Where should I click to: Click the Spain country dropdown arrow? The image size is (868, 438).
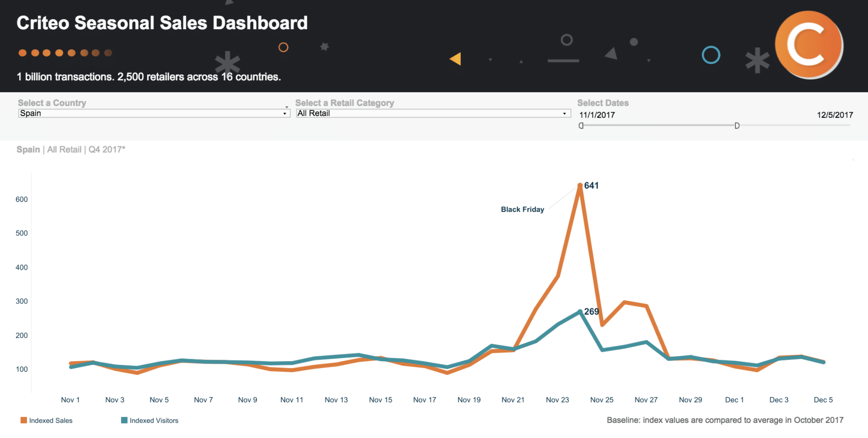[285, 113]
